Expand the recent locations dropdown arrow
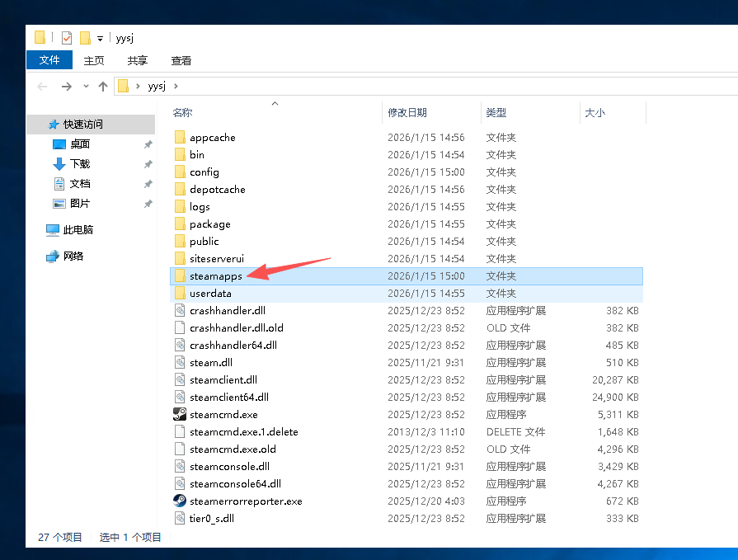Image resolution: width=738 pixels, height=560 pixels. click(86, 86)
